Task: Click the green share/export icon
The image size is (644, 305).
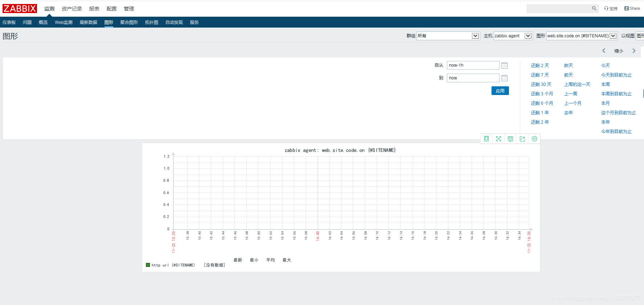Action: click(522, 139)
